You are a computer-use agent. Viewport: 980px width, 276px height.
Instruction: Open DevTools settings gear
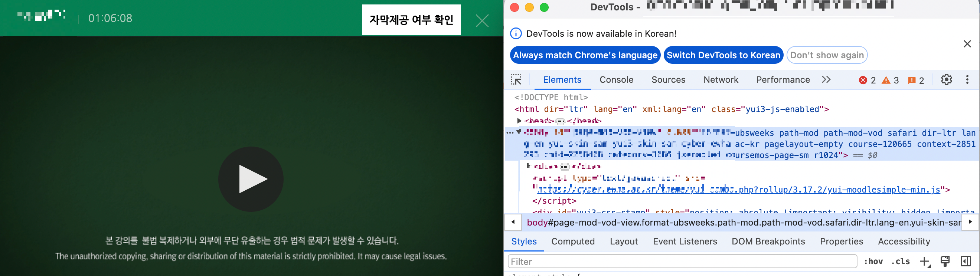pyautogui.click(x=946, y=79)
